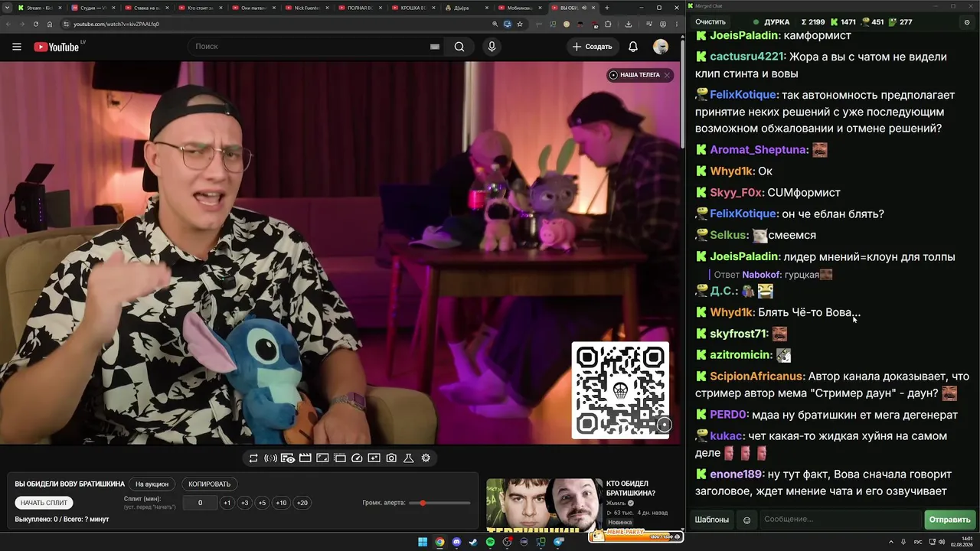Open browser downloads icon

(629, 24)
